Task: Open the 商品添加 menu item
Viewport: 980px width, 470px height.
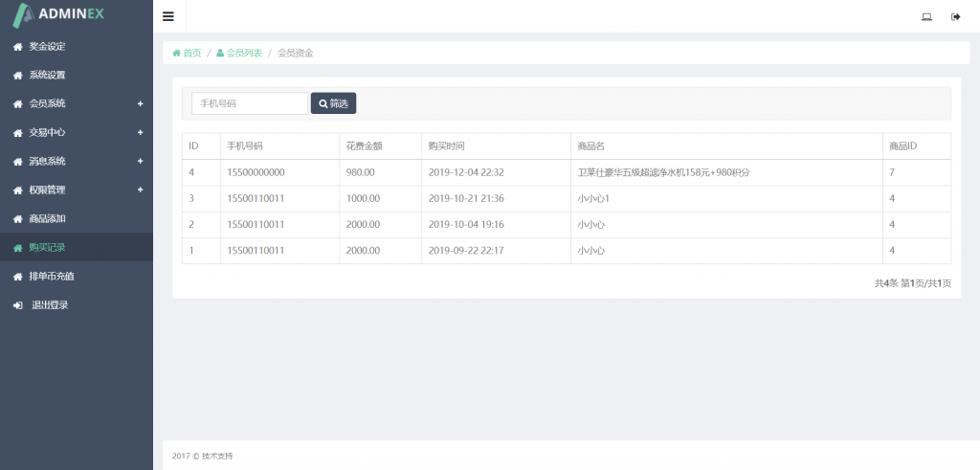Action: tap(47, 218)
